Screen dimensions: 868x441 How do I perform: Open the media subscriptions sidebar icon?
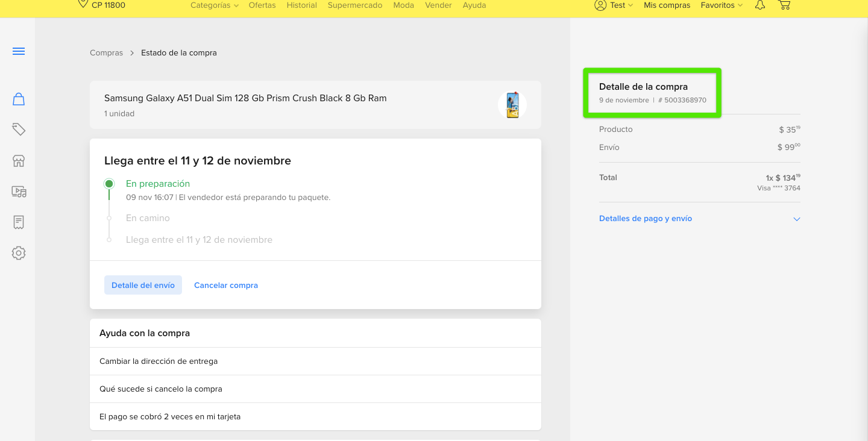click(x=19, y=192)
